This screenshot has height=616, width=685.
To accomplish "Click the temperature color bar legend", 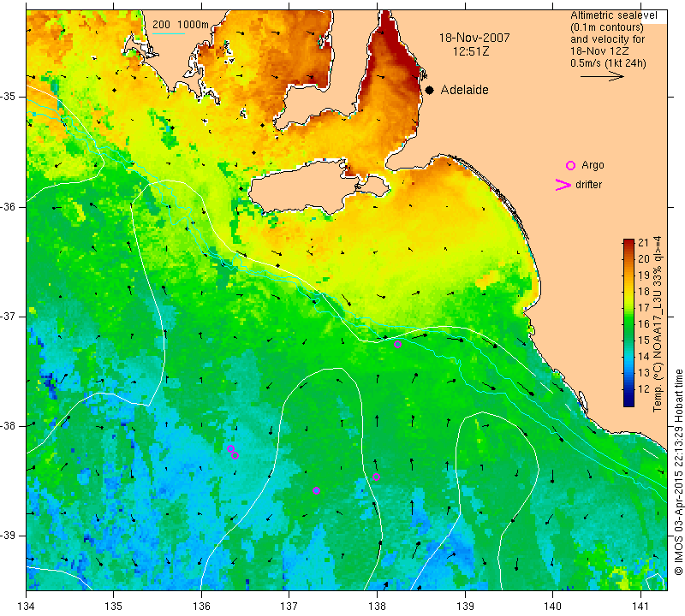I will 628,323.
